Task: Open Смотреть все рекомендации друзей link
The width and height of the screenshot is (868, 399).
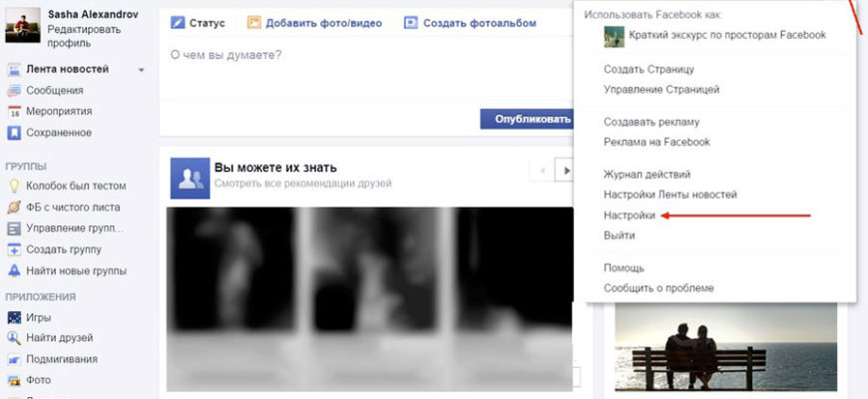Action: 303,184
